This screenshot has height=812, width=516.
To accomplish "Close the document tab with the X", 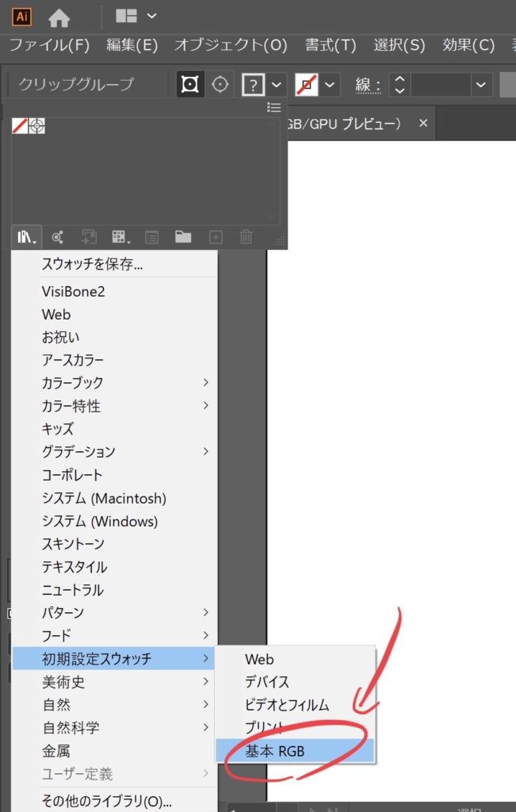I will click(423, 123).
